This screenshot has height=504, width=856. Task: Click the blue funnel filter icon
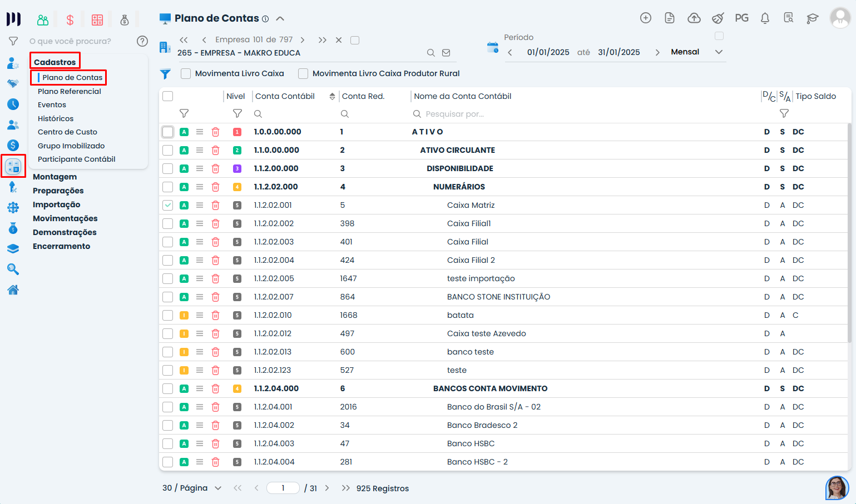(165, 74)
